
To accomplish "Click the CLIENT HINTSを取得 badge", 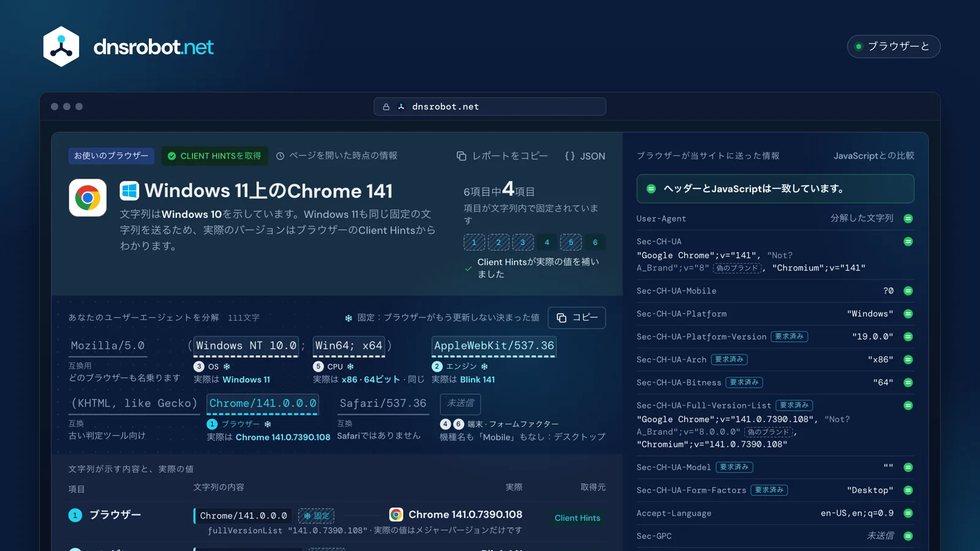I will pyautogui.click(x=214, y=156).
